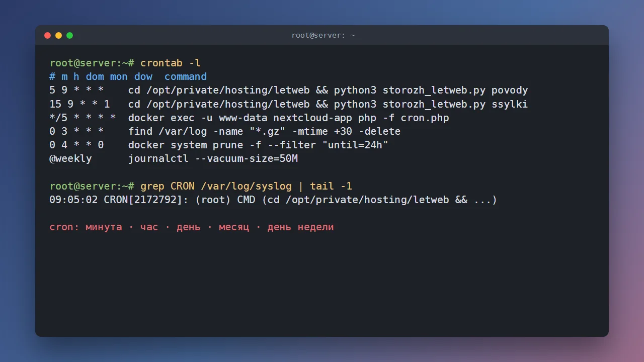This screenshot has width=644, height=362.
Task: Click the "docker exec -u www-data nextcloud-app" line
Action: (x=249, y=118)
